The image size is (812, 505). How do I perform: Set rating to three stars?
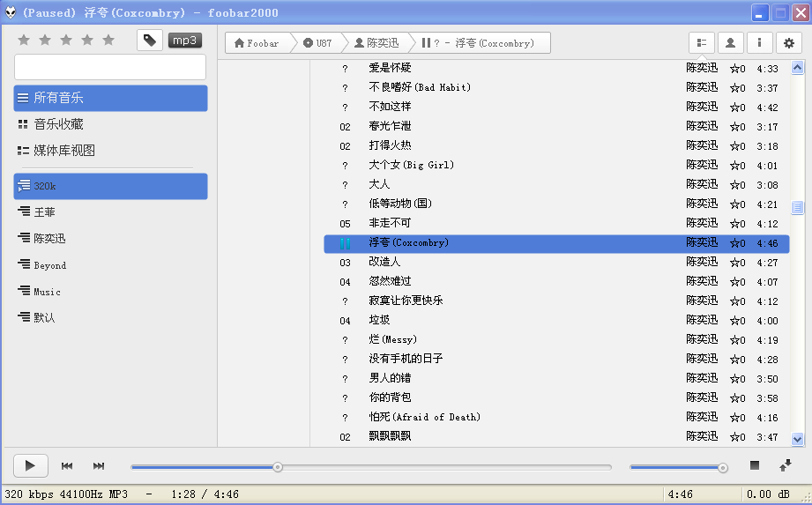click(66, 40)
